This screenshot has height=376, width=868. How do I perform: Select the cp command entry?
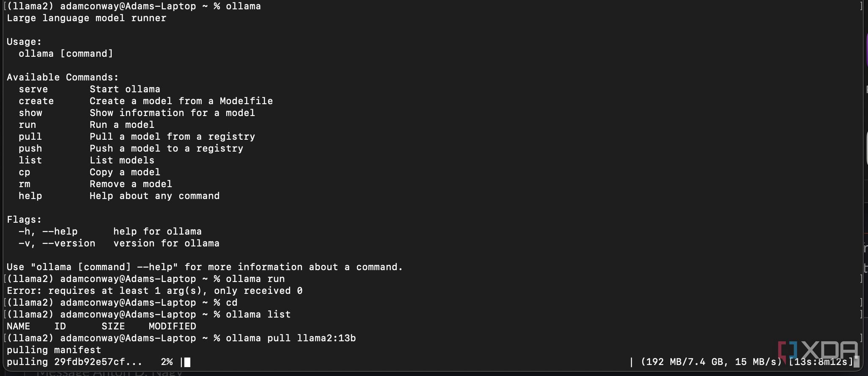(24, 172)
